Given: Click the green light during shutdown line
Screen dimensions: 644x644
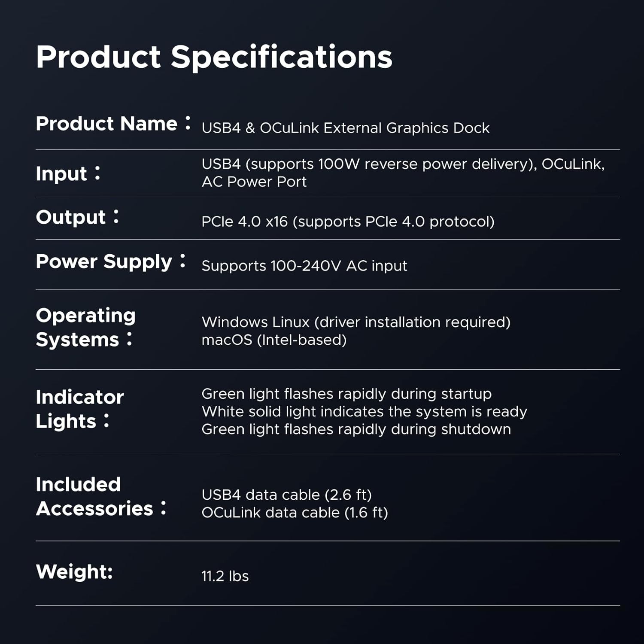Looking at the screenshot, I should (x=356, y=429).
